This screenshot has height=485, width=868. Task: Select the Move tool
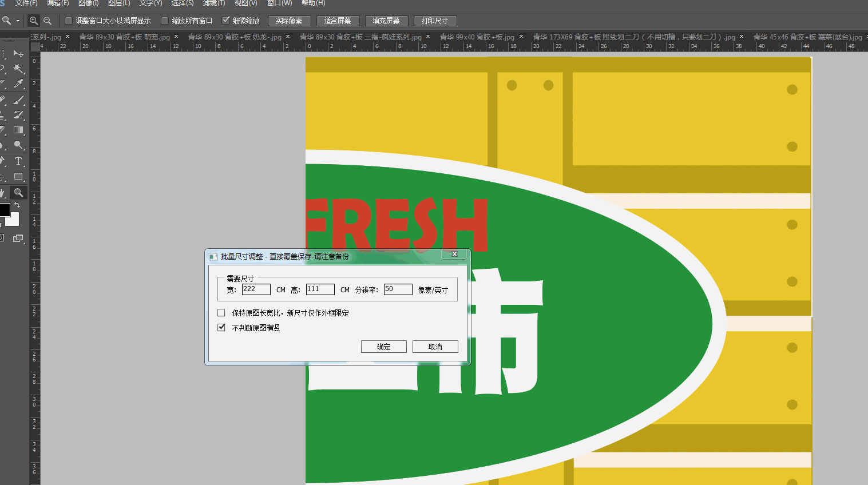pos(18,53)
